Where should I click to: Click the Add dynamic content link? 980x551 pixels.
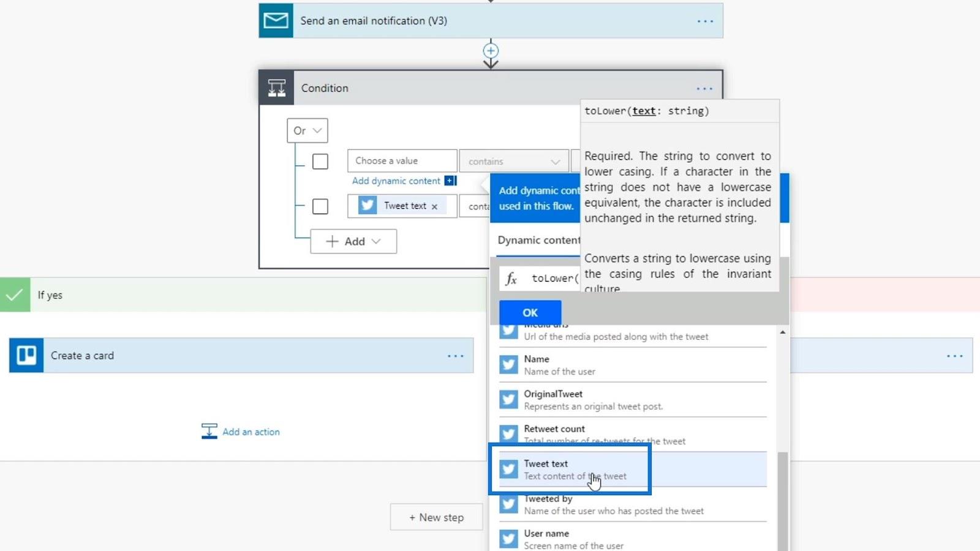click(396, 181)
